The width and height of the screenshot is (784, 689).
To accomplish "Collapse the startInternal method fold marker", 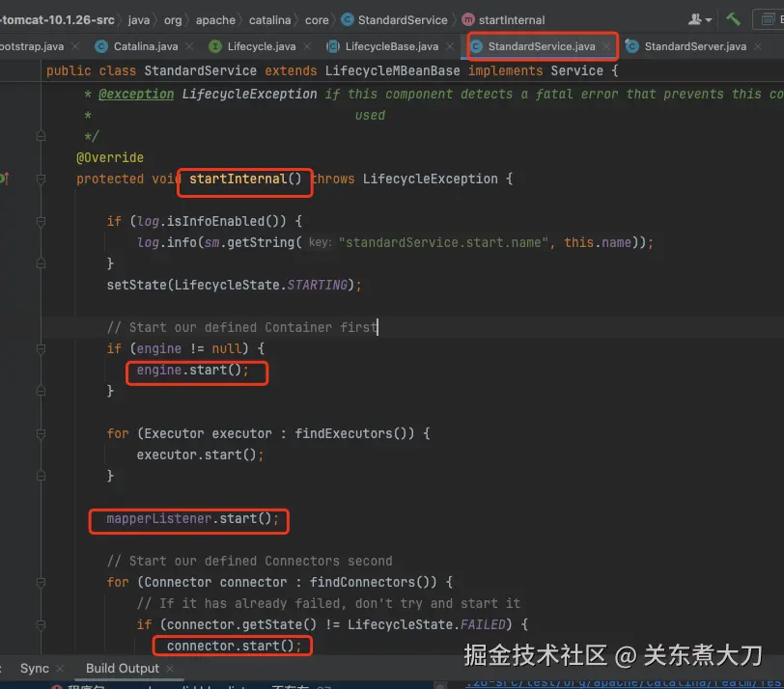I will 41,179.
